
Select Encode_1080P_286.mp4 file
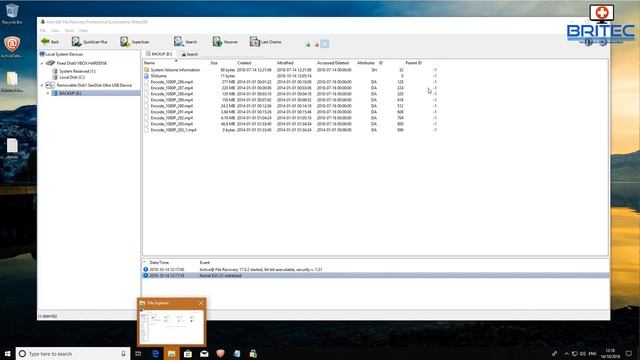click(171, 82)
